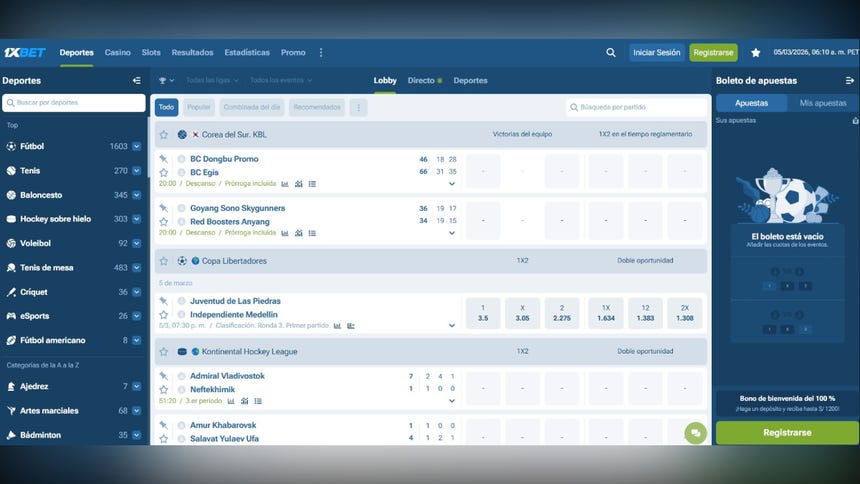Expand the Ajedrez category chevron

137,386
